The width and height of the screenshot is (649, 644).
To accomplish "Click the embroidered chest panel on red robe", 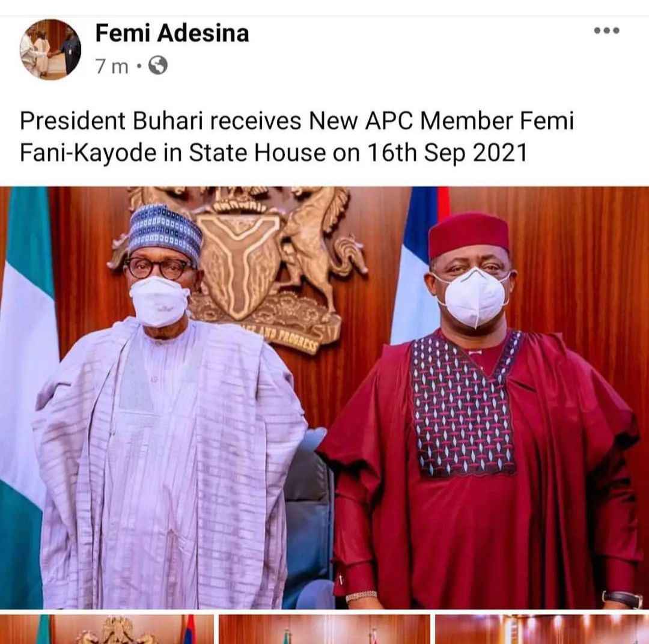I will pos(465,404).
